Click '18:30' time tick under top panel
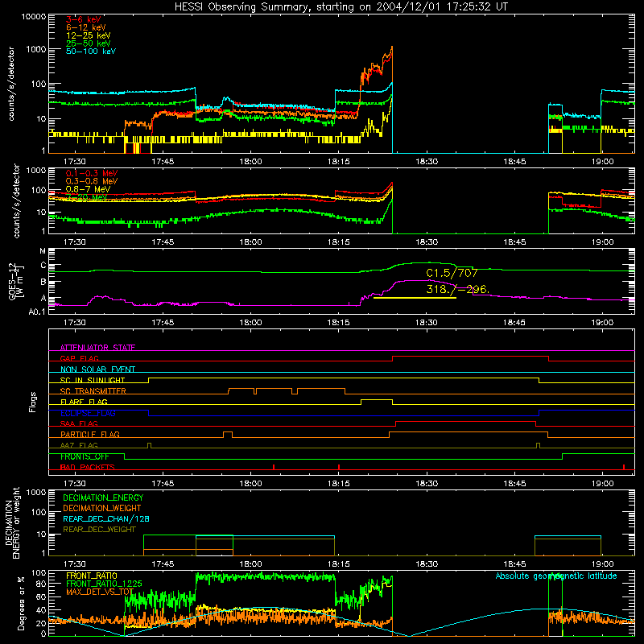The width and height of the screenshot is (644, 644). tap(427, 162)
